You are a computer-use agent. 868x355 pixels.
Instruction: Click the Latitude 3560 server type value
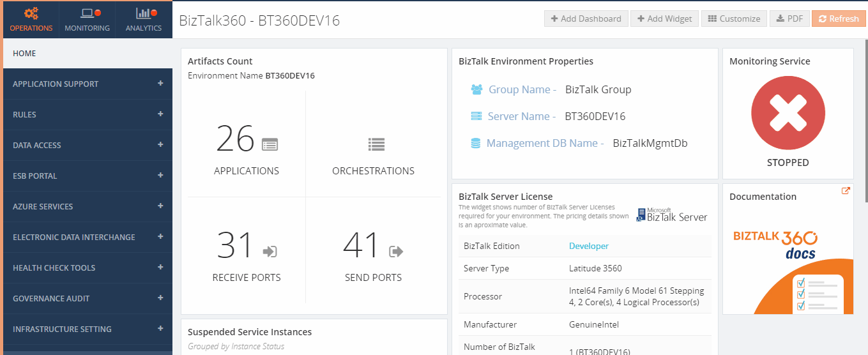click(595, 268)
